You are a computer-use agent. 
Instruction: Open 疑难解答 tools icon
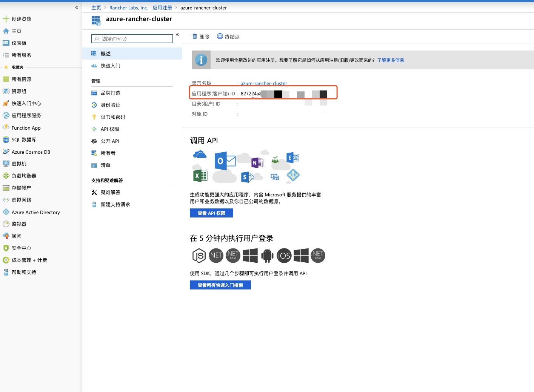(x=94, y=192)
